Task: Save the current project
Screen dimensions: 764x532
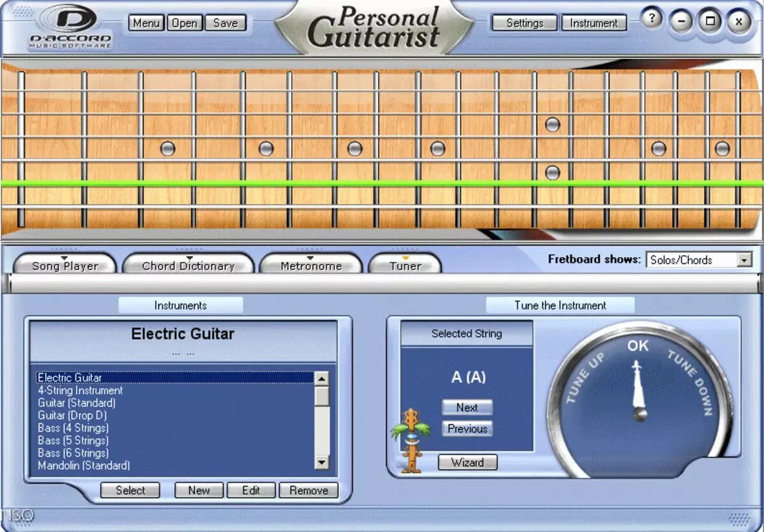Action: (x=225, y=23)
